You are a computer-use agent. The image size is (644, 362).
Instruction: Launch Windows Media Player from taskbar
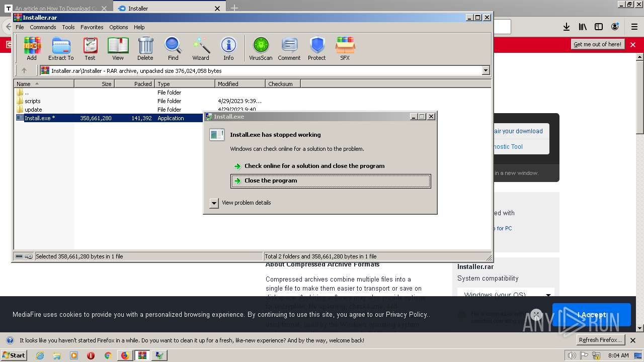(x=74, y=355)
